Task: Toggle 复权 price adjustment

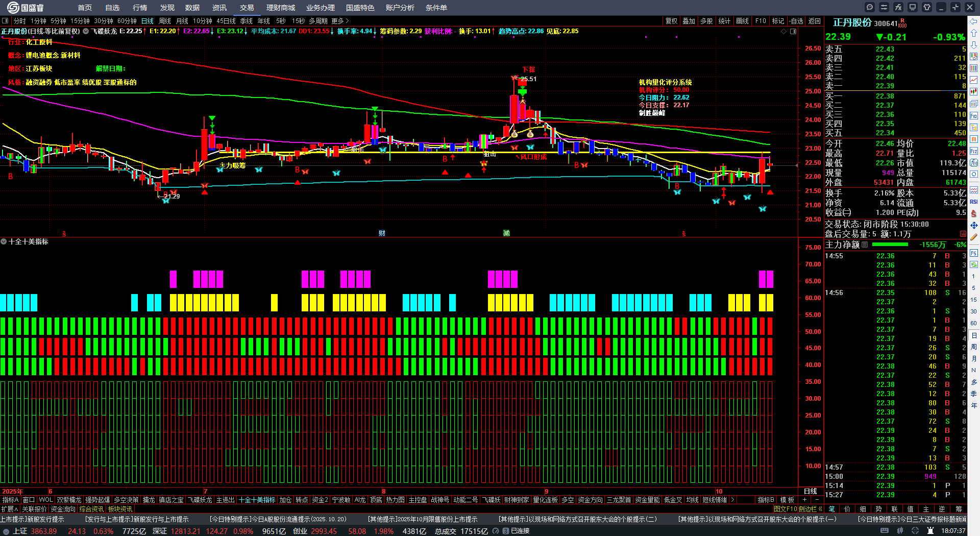Action: [671, 21]
